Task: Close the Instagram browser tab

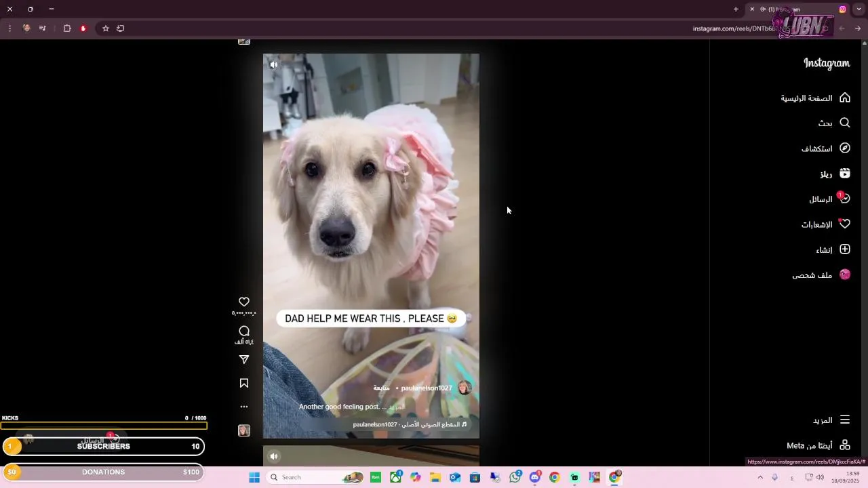Action: [752, 9]
